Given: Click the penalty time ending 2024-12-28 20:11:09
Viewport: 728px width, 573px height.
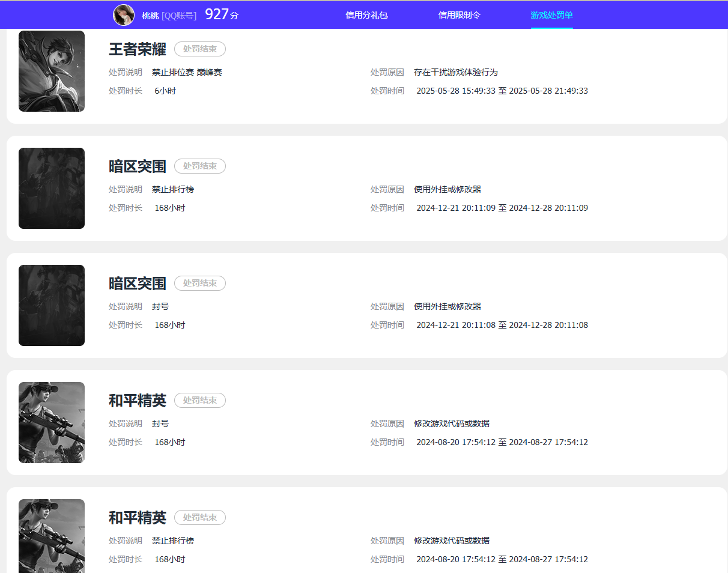Looking at the screenshot, I should coord(502,208).
